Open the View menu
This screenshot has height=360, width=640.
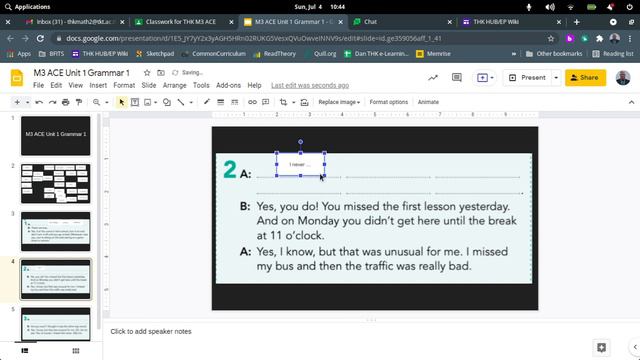[x=76, y=85]
